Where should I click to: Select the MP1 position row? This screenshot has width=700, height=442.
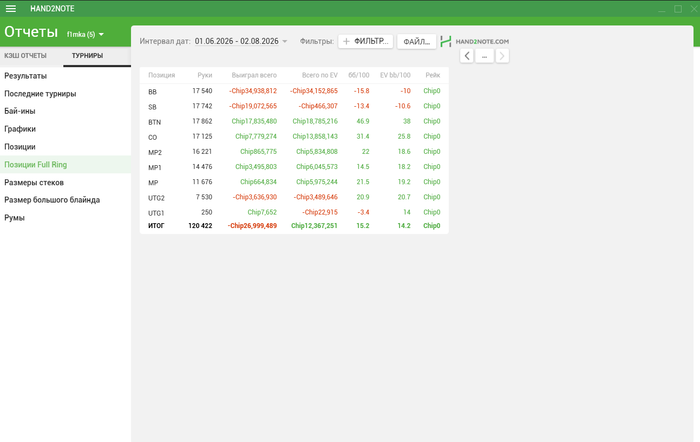pos(294,167)
